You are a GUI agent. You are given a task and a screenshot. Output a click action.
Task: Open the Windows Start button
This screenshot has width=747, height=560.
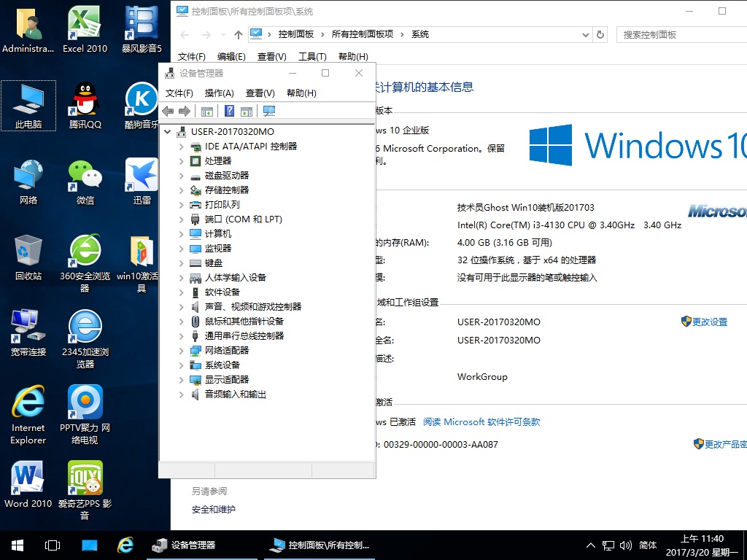18,545
